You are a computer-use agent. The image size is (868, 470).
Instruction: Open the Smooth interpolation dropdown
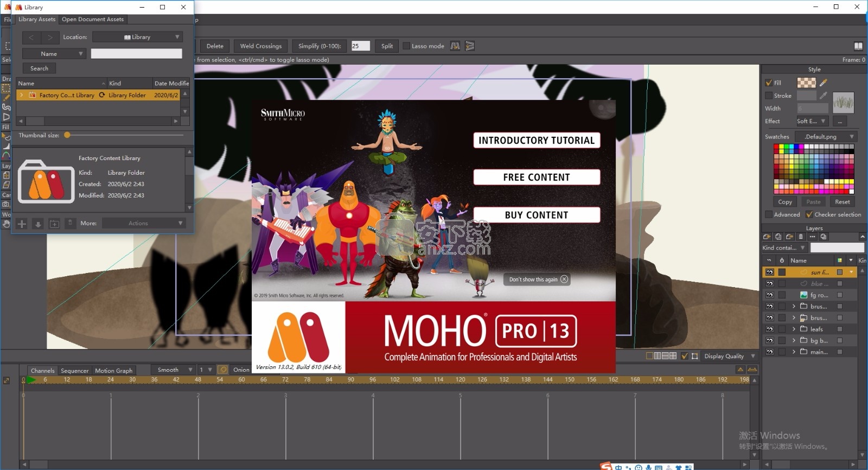(173, 370)
